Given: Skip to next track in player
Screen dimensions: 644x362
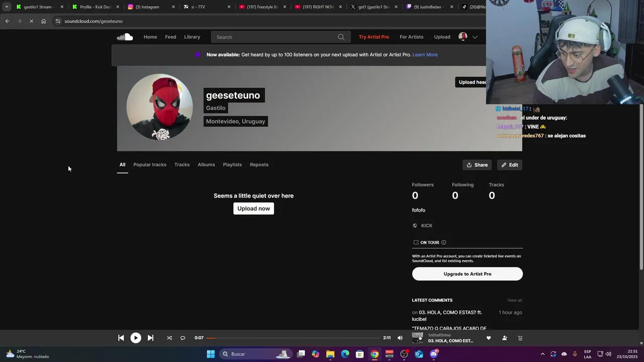Looking at the screenshot, I should [150, 338].
